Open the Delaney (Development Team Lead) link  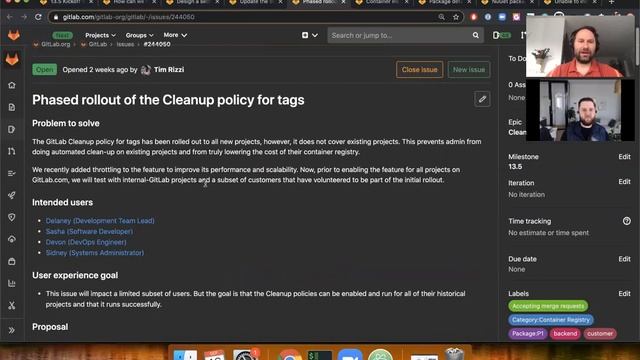pyautogui.click(x=100, y=221)
